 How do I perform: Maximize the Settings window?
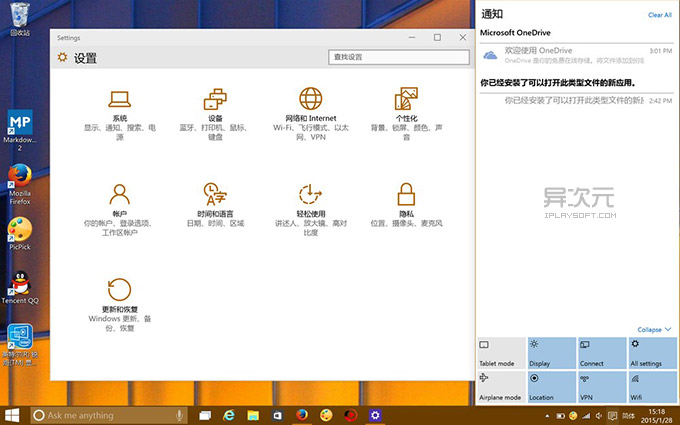point(437,38)
